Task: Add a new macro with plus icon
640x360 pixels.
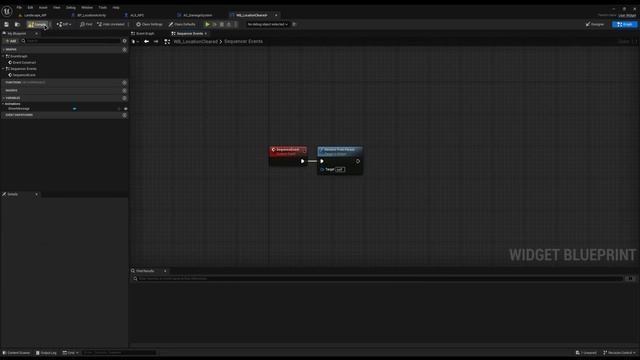Action: [124, 90]
